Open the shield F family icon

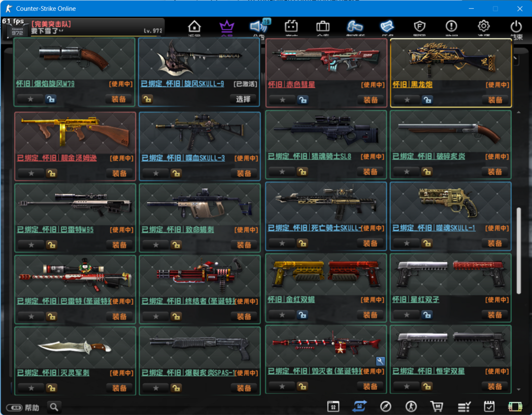419,26
